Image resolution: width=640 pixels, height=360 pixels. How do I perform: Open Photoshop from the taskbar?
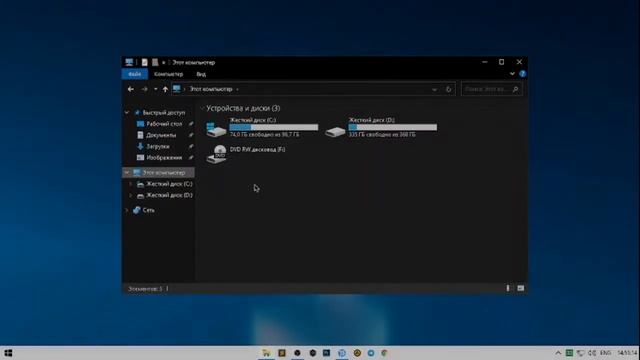[327, 353]
